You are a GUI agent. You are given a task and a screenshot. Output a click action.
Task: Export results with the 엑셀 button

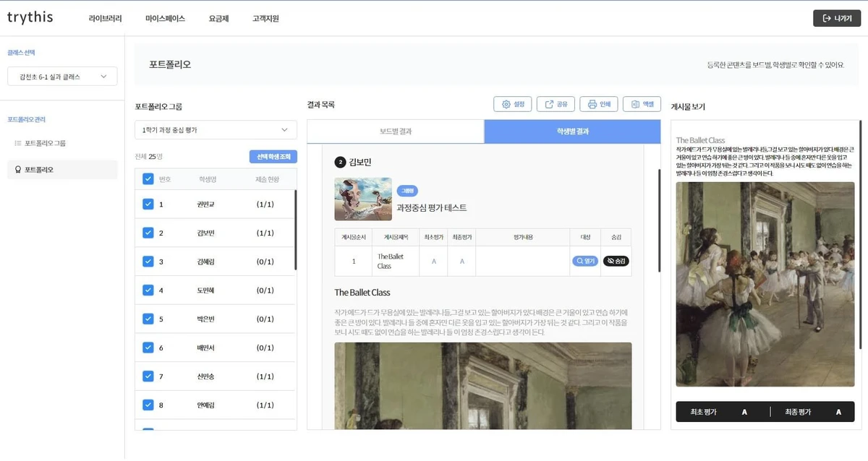tap(642, 104)
